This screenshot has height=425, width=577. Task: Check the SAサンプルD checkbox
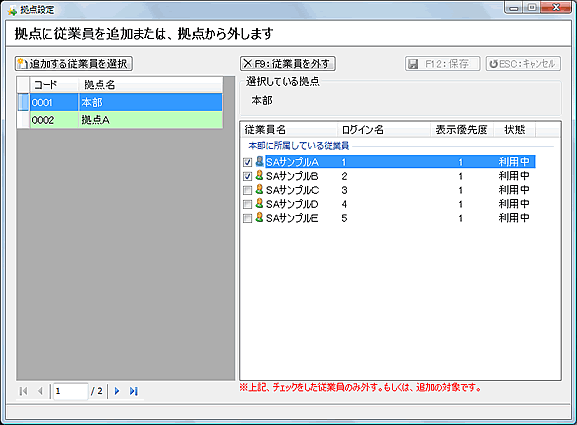click(x=248, y=204)
